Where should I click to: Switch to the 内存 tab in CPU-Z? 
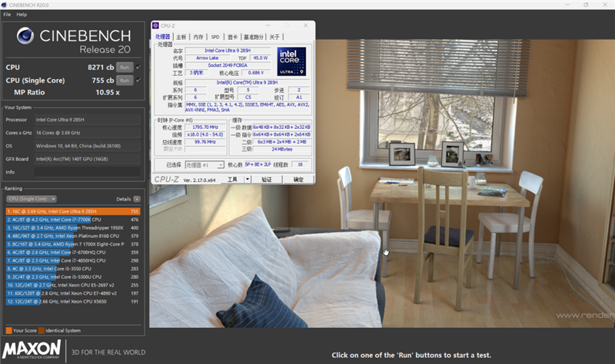click(198, 37)
